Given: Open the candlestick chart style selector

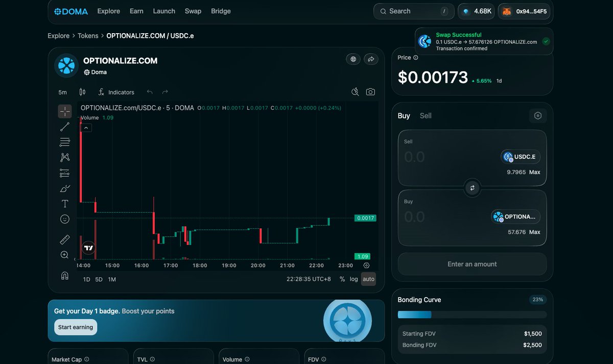Looking at the screenshot, I should pyautogui.click(x=82, y=92).
